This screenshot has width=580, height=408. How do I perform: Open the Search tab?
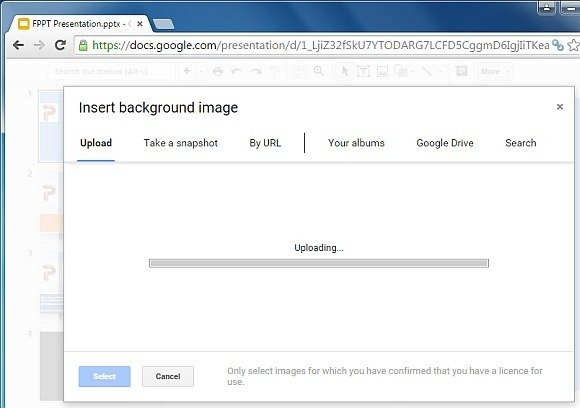click(520, 143)
